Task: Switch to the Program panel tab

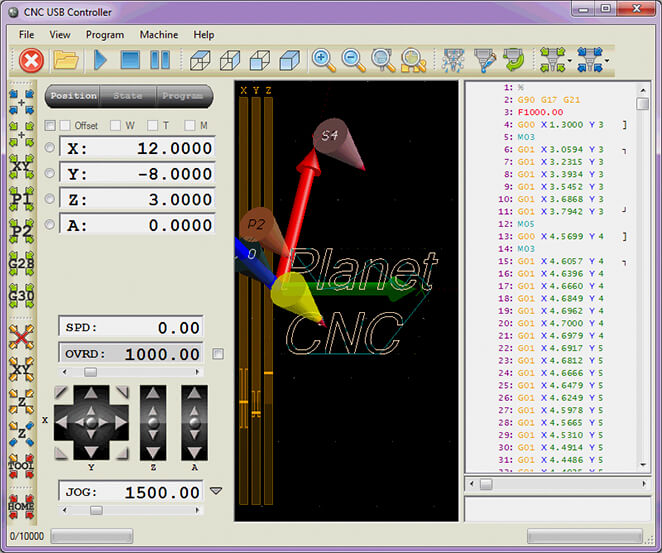Action: pyautogui.click(x=183, y=96)
